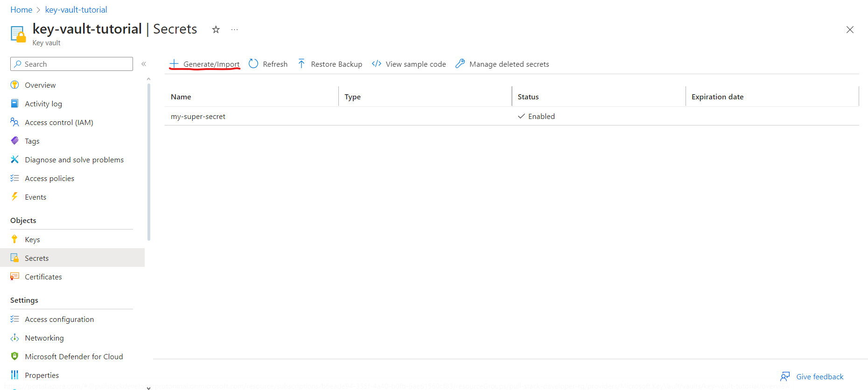Sort by the Type column header
This screenshot has height=390, width=868.
[x=353, y=97]
